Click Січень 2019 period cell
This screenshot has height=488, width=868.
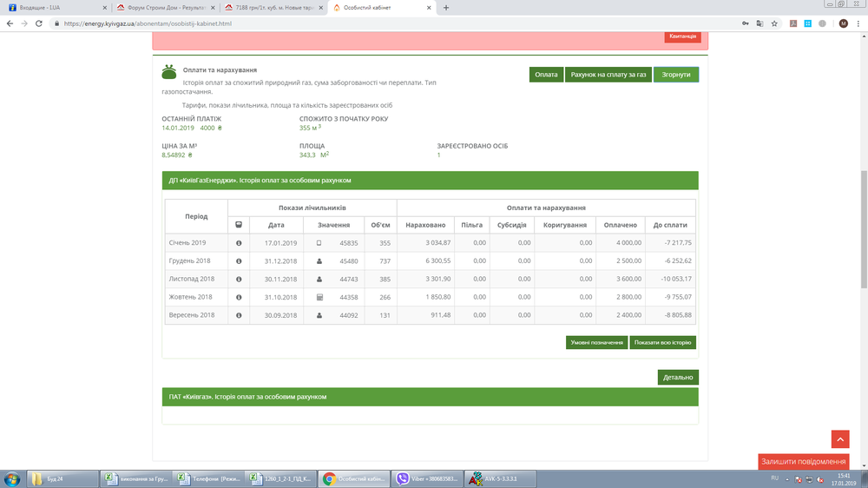tap(196, 242)
